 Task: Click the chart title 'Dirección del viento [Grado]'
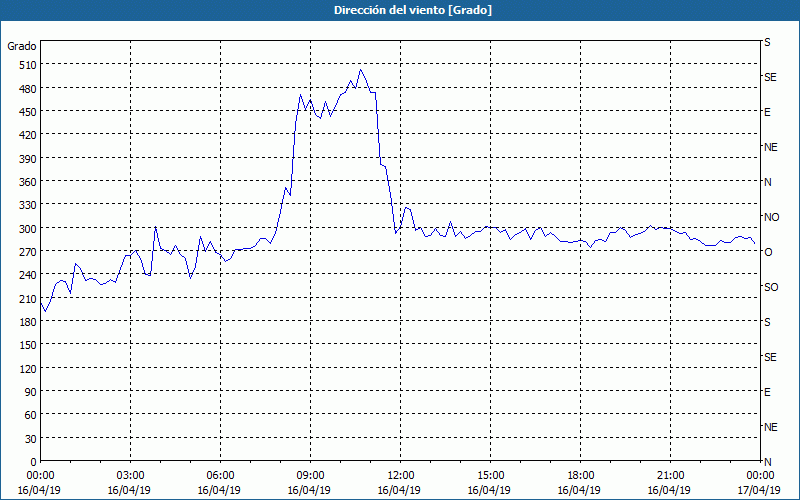(413, 10)
